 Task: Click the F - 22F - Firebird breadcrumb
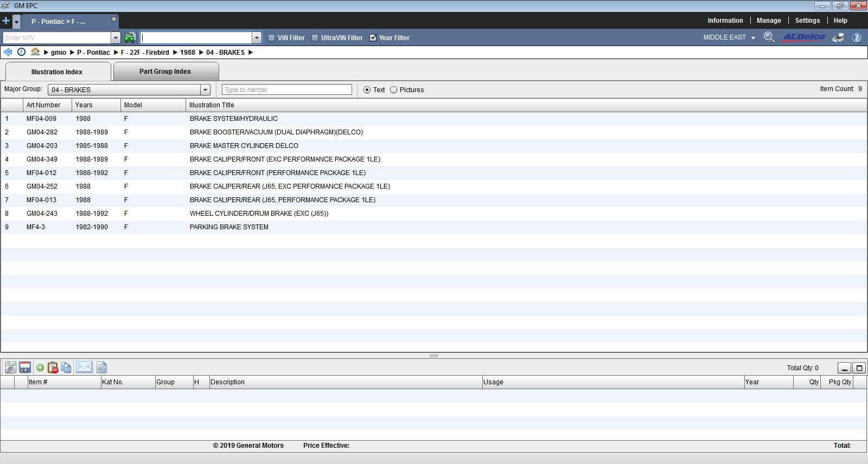click(x=145, y=53)
